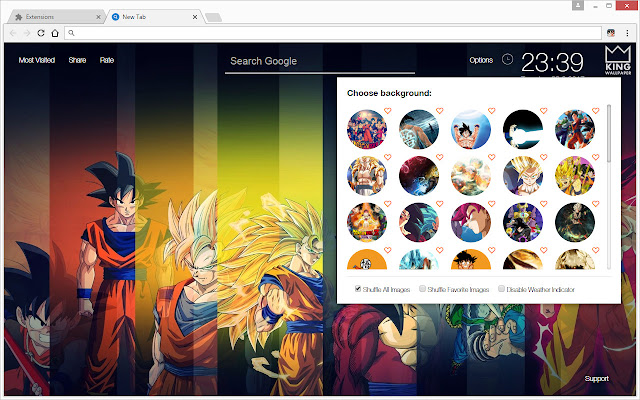Enable the Shuffle Favorite Images checkbox
The height and width of the screenshot is (400, 640).
point(422,289)
